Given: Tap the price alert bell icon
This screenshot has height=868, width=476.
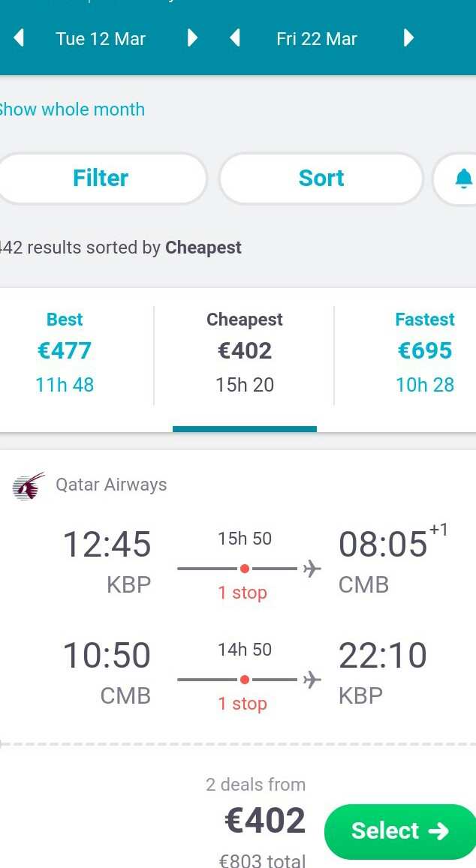Looking at the screenshot, I should pyautogui.click(x=463, y=179).
